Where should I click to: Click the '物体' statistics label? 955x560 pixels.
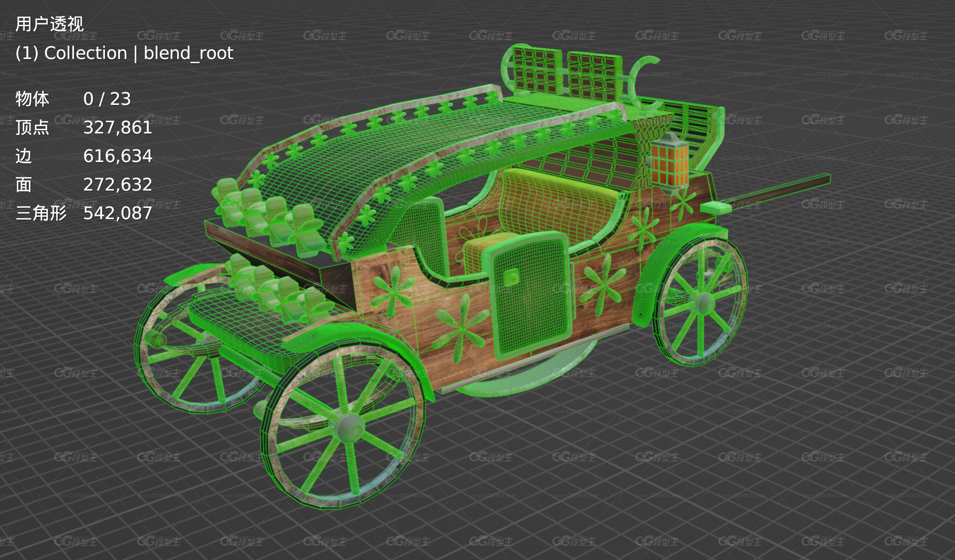32,99
